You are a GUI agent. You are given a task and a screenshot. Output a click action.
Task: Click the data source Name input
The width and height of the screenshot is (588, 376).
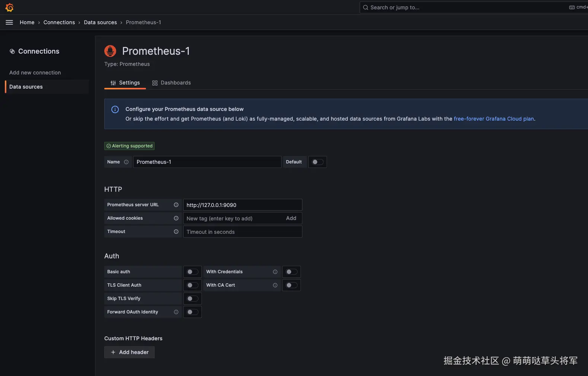click(207, 162)
